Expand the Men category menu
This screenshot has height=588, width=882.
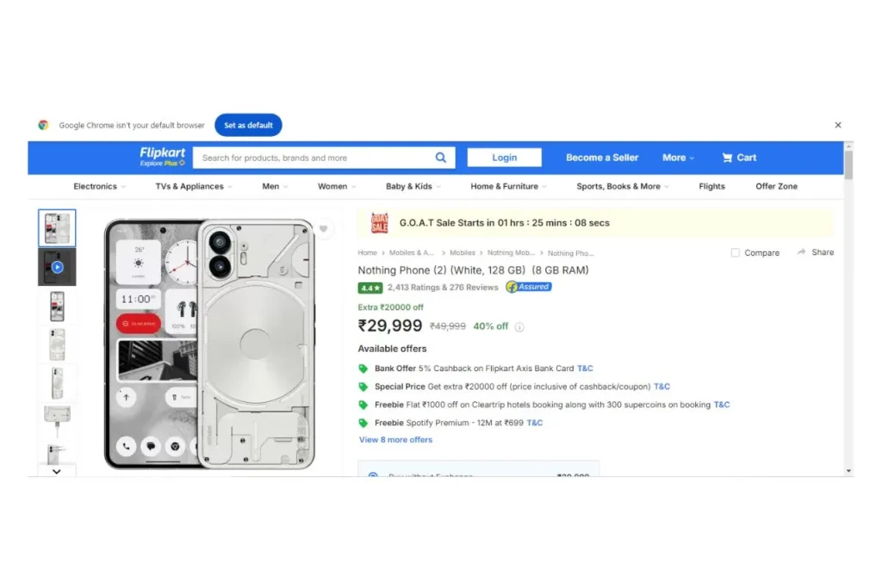[x=275, y=187]
